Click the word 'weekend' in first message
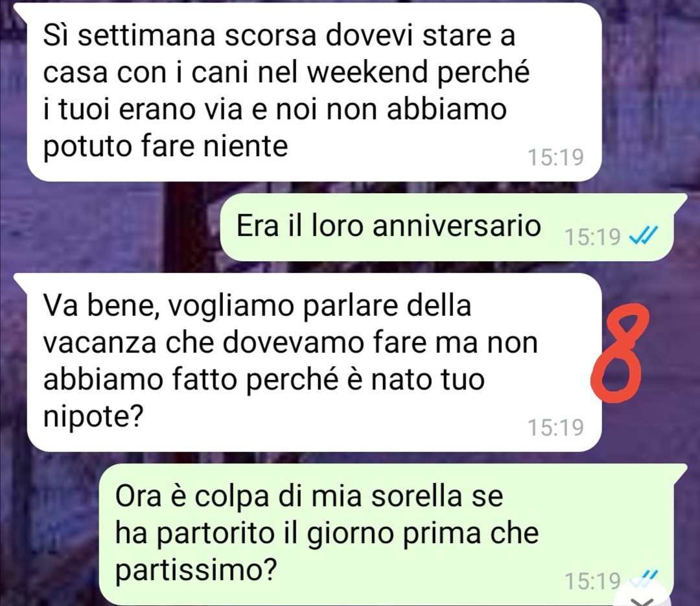The height and width of the screenshot is (606, 700). click(x=368, y=72)
